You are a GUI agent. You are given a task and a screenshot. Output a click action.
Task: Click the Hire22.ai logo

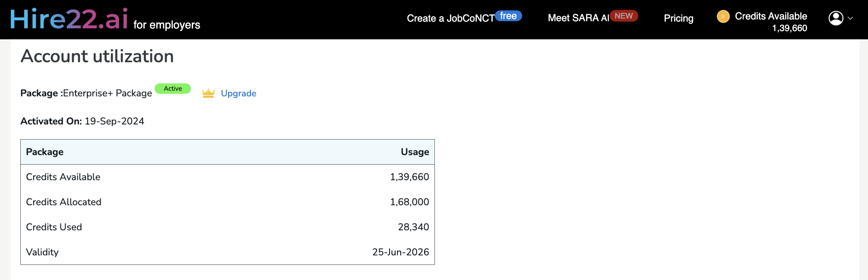tap(69, 19)
